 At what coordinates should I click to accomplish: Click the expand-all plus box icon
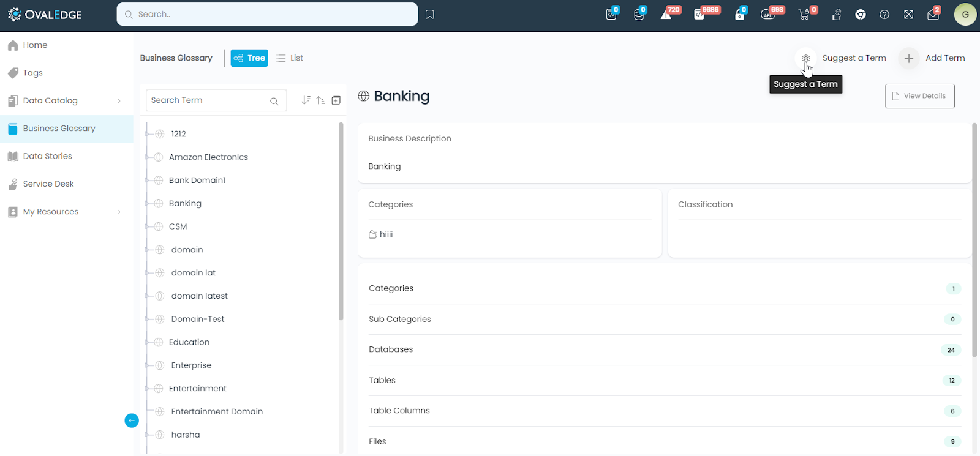point(336,100)
